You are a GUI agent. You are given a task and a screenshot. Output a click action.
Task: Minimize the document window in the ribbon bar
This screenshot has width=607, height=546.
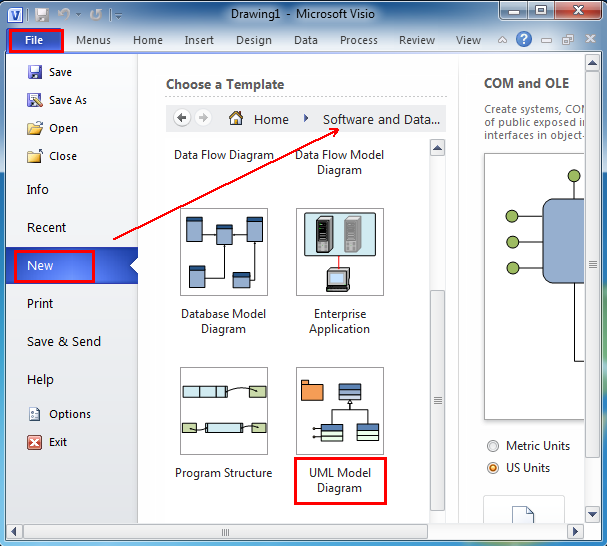[x=546, y=40]
